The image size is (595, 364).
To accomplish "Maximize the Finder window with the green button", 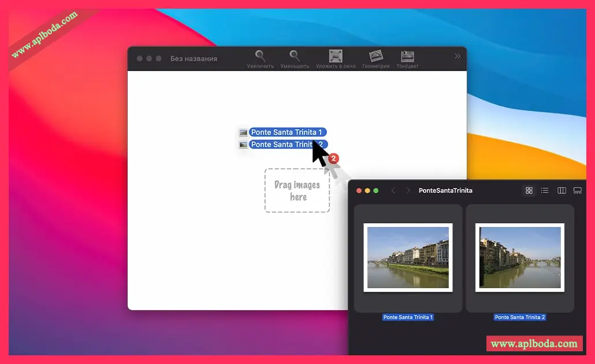I will pos(375,191).
